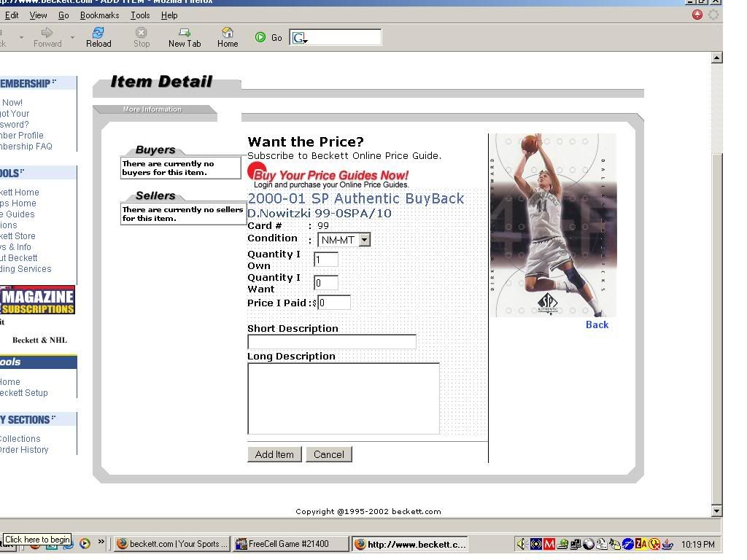Click the Windows Media Player quick launch icon
Viewport: 747px width, 560px height.
[x=85, y=543]
